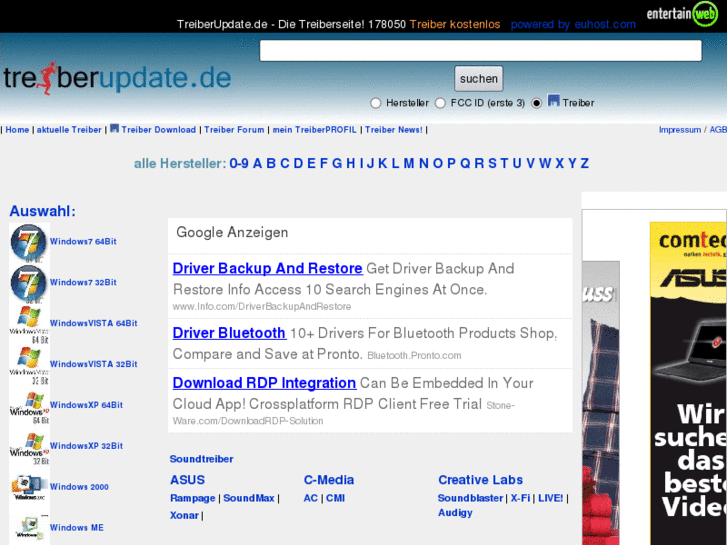Viewport: 727px width, 545px height.
Task: Open the SoundMax driver link
Action: pos(249,498)
